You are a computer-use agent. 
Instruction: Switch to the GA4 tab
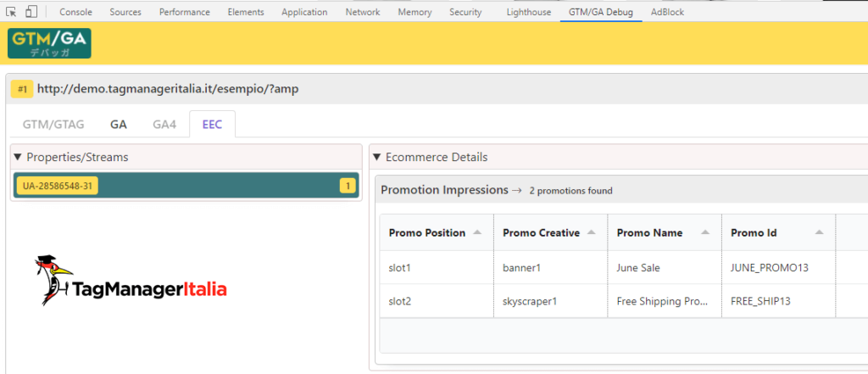pyautogui.click(x=164, y=124)
